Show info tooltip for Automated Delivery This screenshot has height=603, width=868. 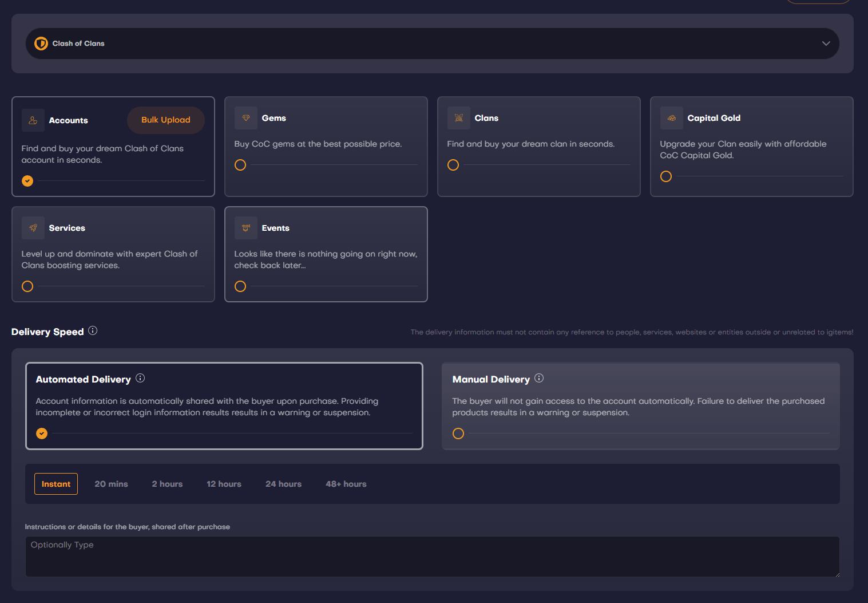(140, 379)
